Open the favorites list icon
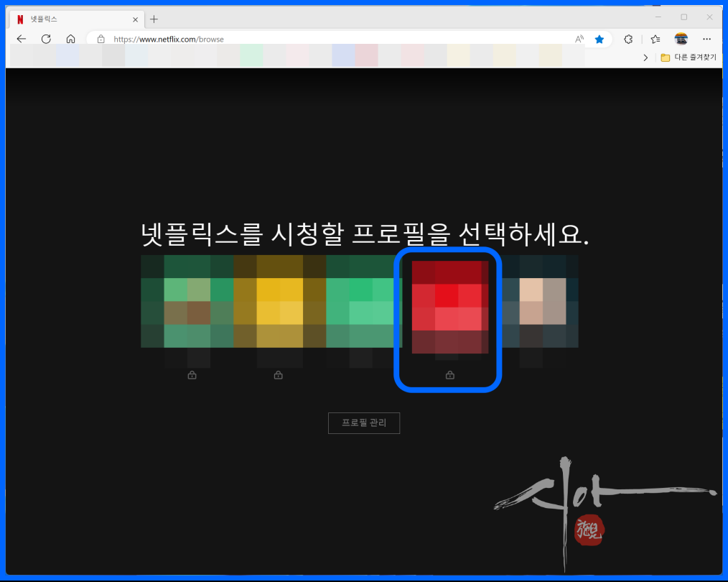Viewport: 728px width, 582px height. [655, 39]
